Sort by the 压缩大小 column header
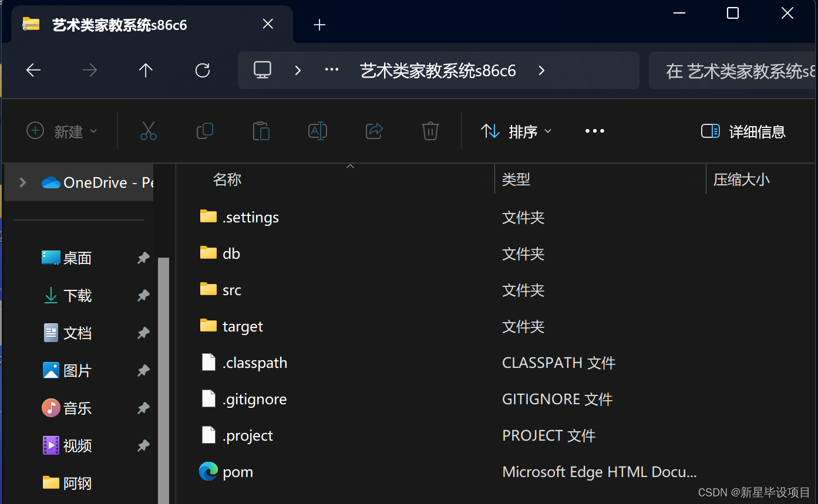Viewport: 818px width, 504px height. coord(741,180)
